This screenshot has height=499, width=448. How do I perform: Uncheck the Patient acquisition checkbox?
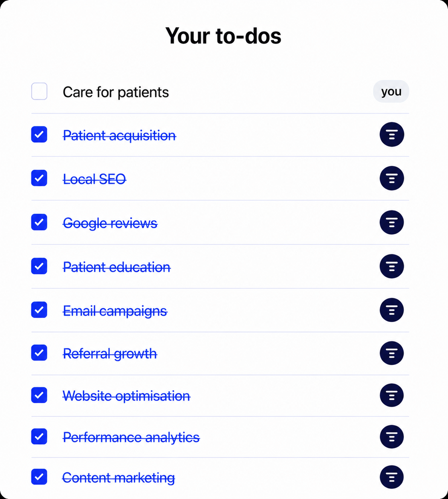39,135
